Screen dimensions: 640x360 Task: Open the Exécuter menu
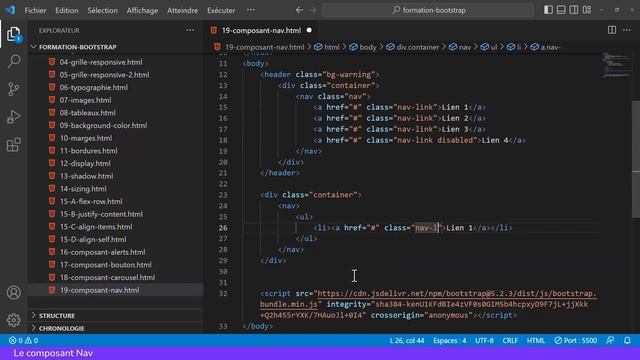[221, 10]
